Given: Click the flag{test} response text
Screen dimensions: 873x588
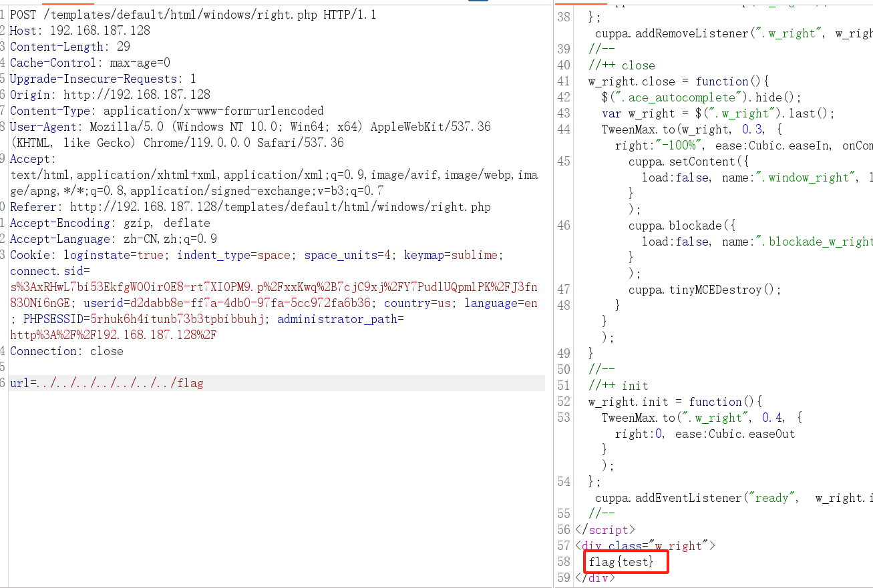Looking at the screenshot, I should 622,561.
